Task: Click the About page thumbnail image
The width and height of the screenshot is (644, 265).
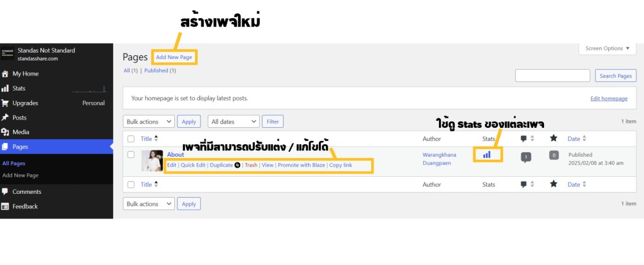Action: tap(152, 161)
